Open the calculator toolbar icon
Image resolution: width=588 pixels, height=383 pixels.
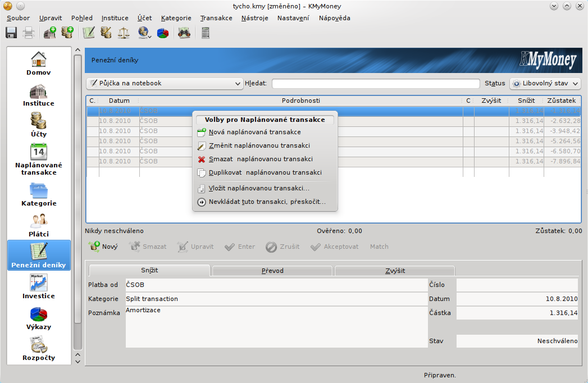click(x=205, y=33)
